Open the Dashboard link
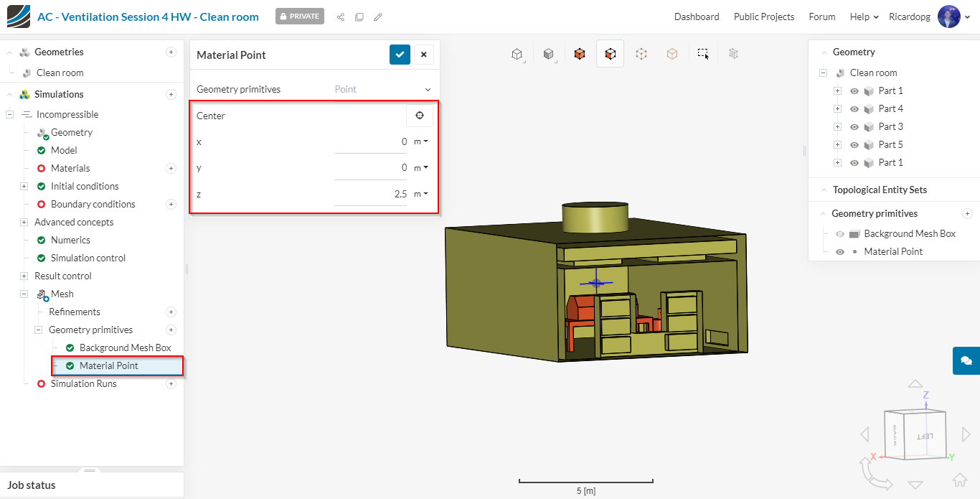The height and width of the screenshot is (499, 980). click(696, 17)
